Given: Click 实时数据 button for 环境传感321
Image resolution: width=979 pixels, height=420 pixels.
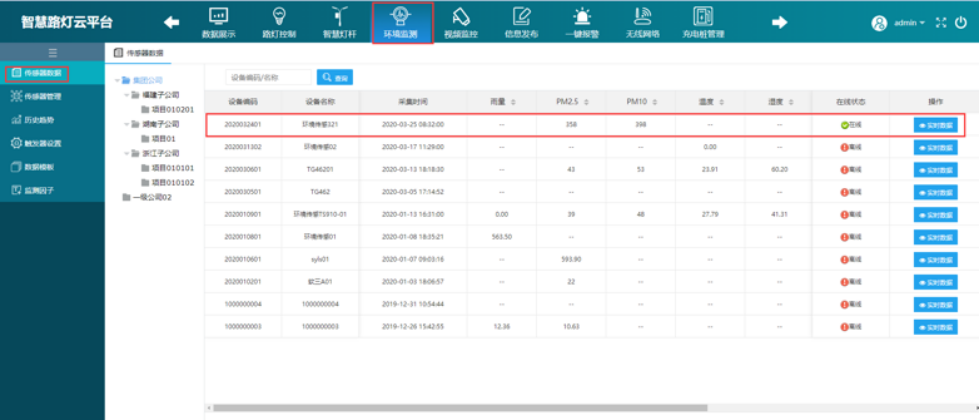Looking at the screenshot, I should (935, 125).
